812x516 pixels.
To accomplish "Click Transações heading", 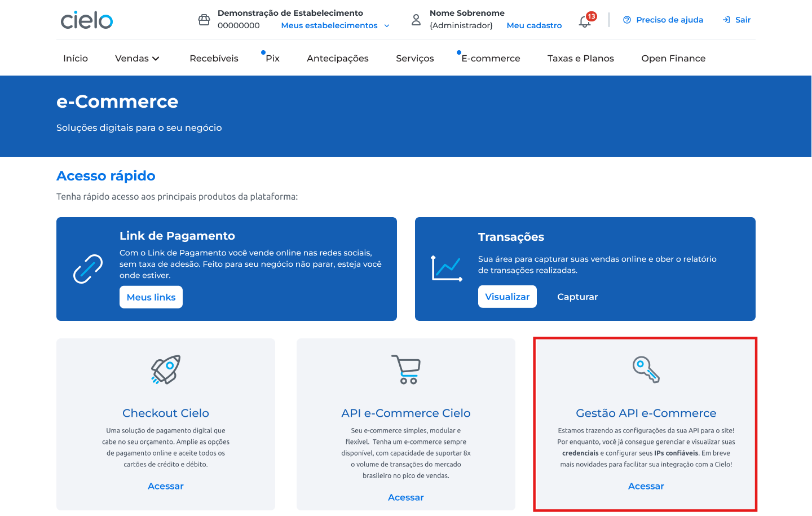I will click(x=511, y=237).
